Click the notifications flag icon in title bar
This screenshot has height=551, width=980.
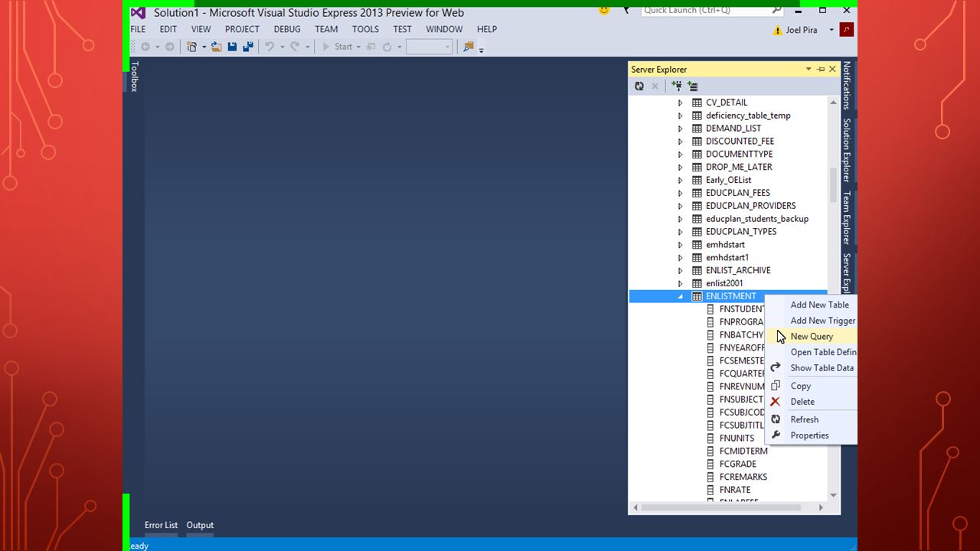(626, 10)
